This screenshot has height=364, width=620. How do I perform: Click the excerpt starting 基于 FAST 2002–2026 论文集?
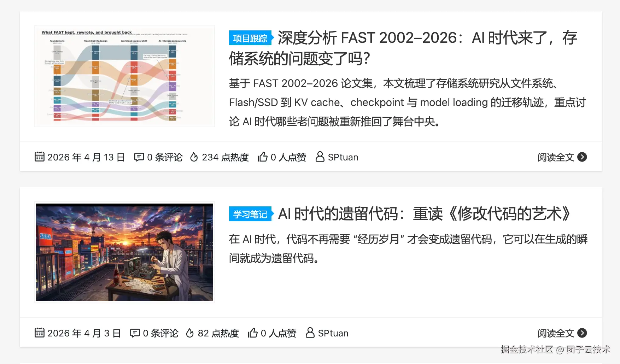point(408,102)
